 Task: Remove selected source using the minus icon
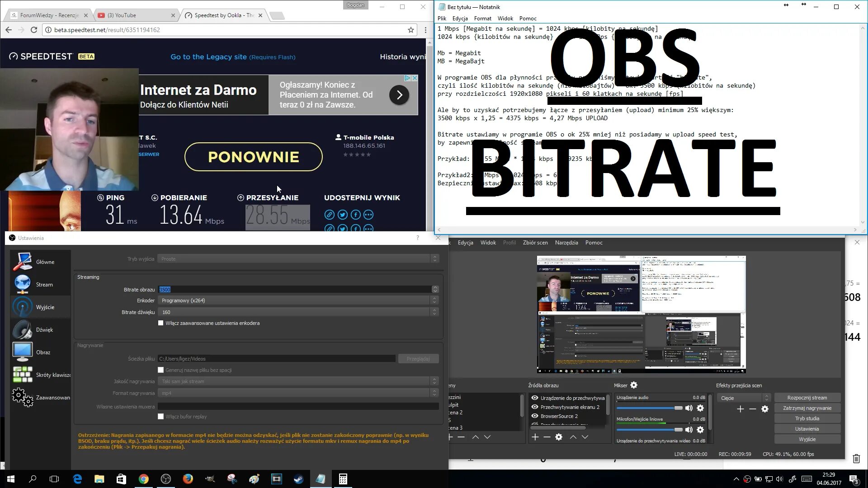547,437
